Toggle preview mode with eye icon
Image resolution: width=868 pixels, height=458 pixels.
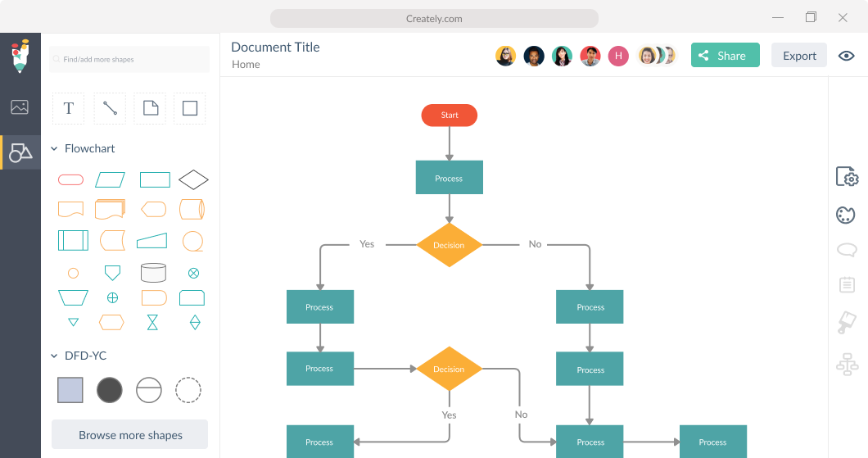[847, 56]
